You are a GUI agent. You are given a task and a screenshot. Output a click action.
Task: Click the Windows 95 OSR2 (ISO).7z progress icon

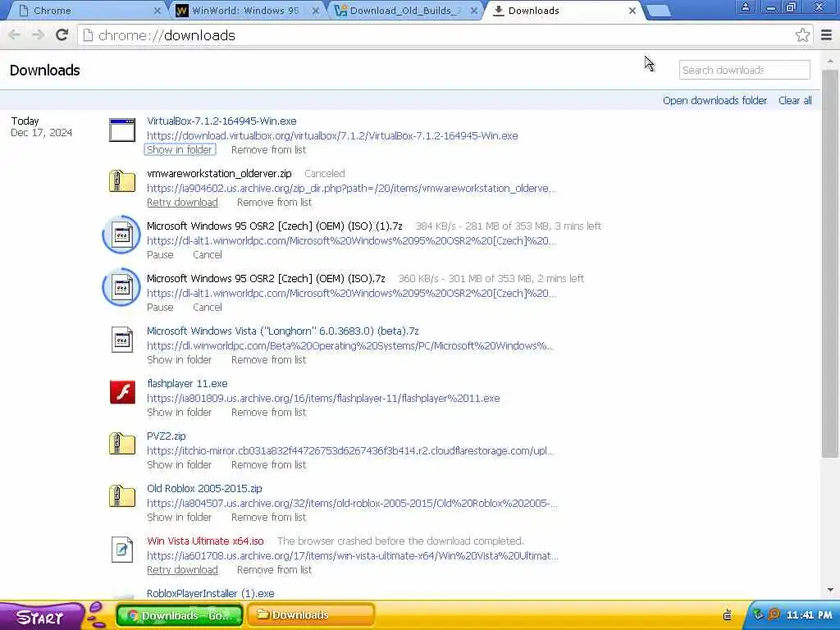(121, 287)
